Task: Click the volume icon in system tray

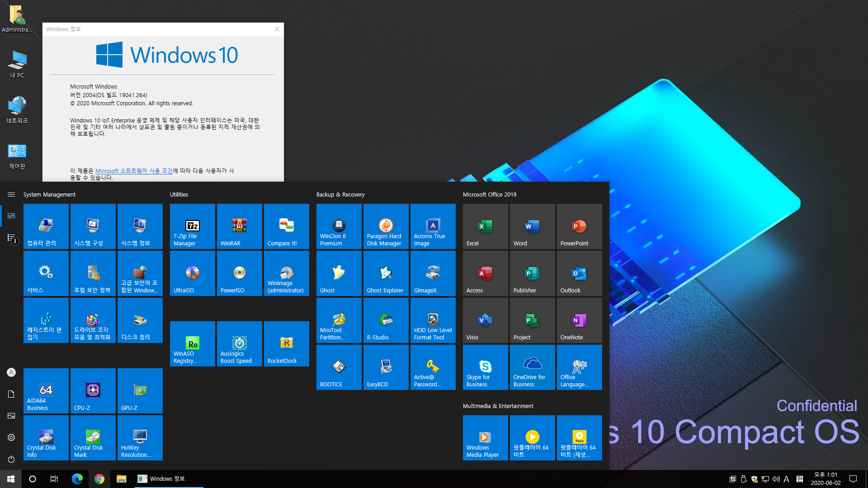Action: [776, 479]
